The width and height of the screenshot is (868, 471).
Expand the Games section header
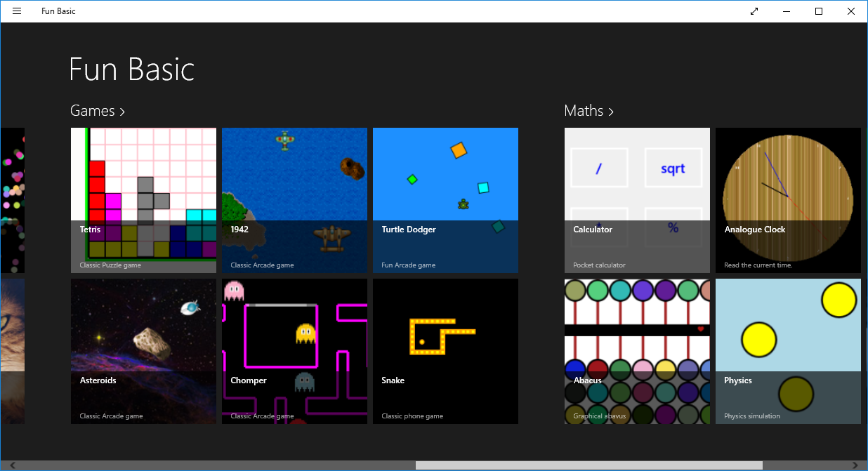(x=98, y=111)
